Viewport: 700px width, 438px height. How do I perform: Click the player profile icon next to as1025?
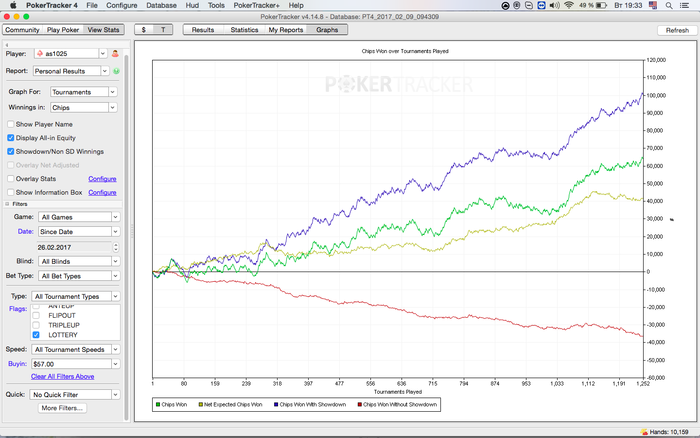point(115,54)
